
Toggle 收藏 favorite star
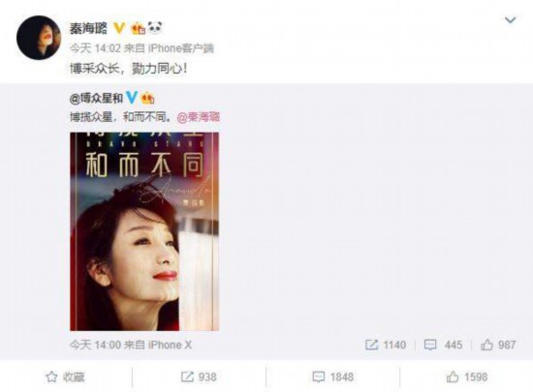65,377
